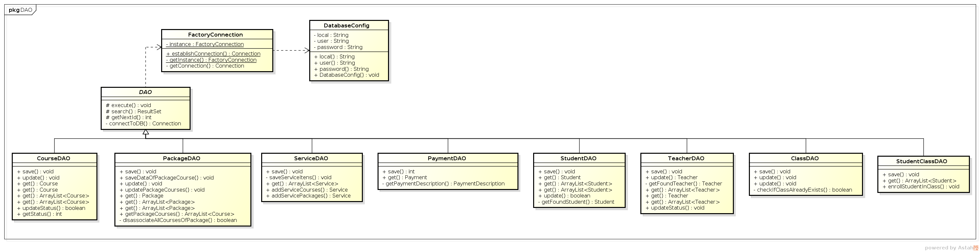980x252 pixels.
Task: Select the FactoryConnection class title
Action: click(x=215, y=35)
